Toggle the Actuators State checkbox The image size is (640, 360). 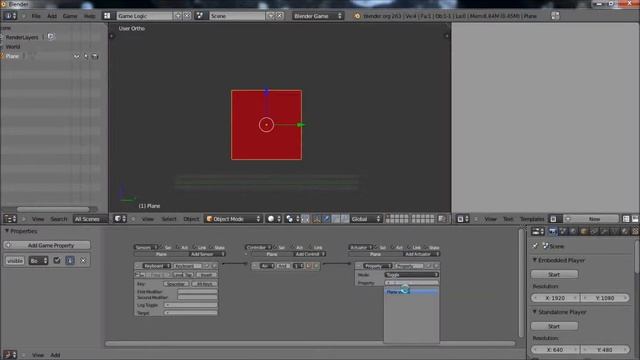tap(426, 247)
